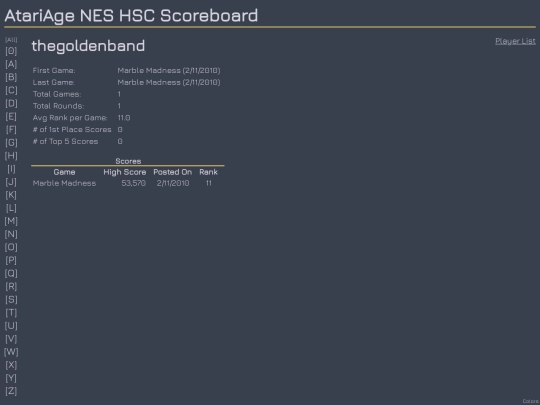The image size is (540, 405).
Task: Filter players by letter [S]
Action: click(11, 300)
